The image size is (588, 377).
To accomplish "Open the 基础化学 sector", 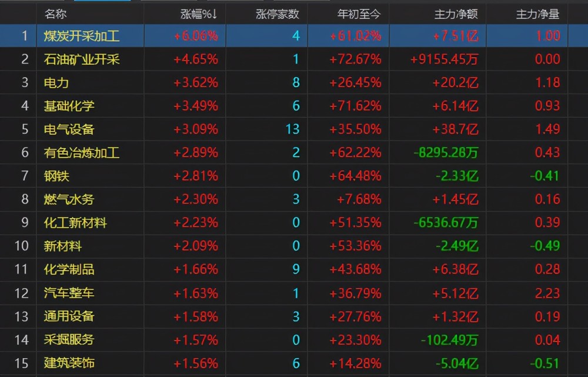I will click(x=69, y=106).
